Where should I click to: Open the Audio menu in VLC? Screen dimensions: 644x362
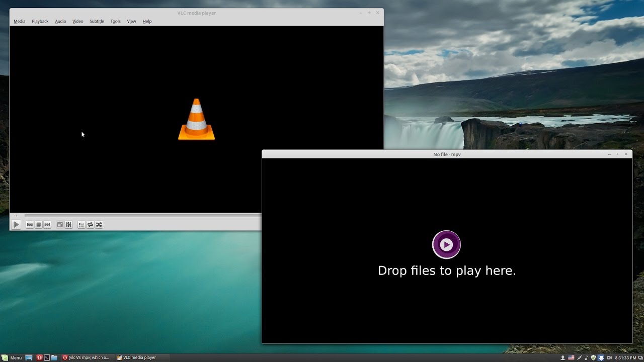point(60,21)
